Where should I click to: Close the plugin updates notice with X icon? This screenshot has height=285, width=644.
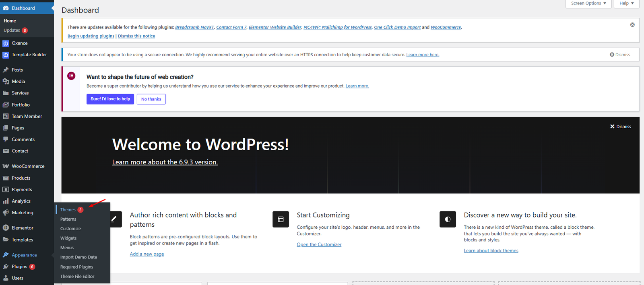point(632,25)
